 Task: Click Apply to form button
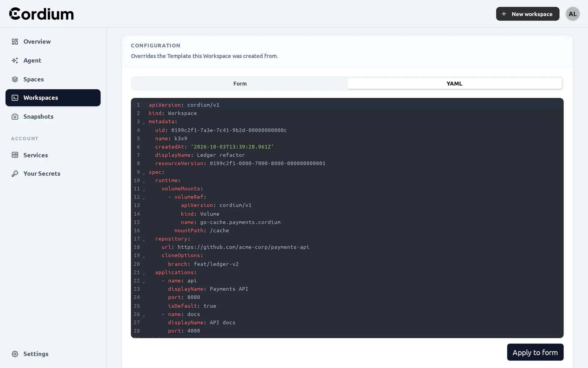coord(535,352)
